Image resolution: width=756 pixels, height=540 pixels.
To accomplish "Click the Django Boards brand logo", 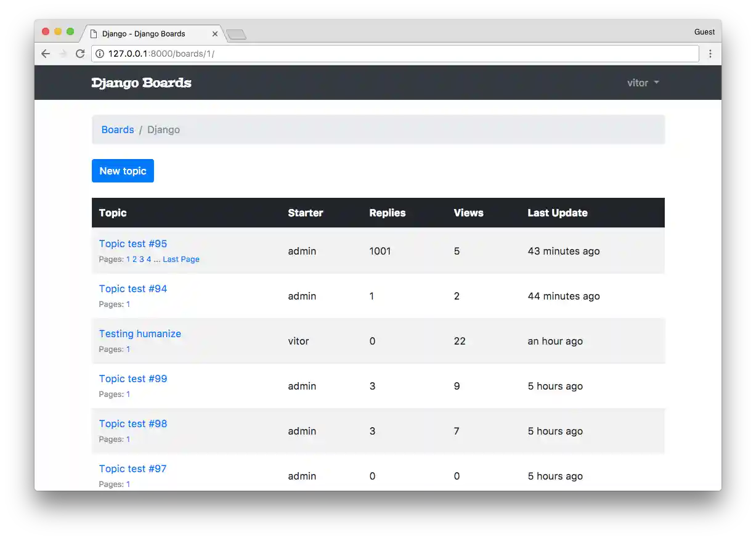I will (141, 83).
